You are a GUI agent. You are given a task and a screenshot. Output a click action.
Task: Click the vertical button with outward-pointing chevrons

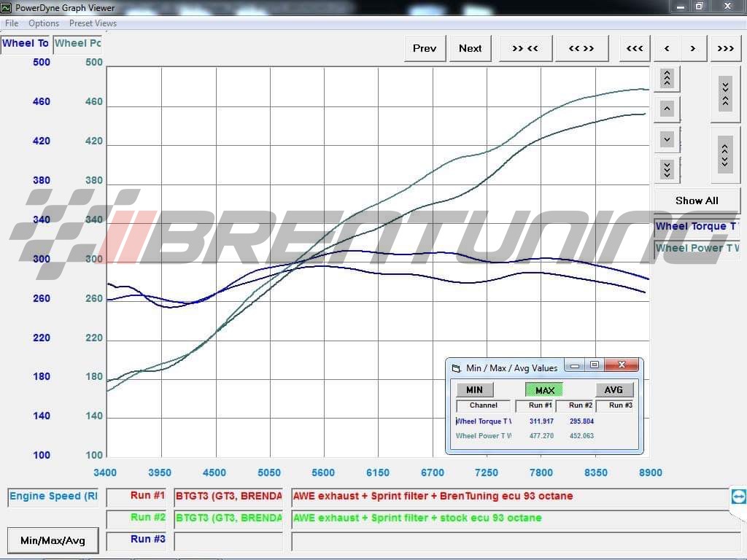coord(724,155)
